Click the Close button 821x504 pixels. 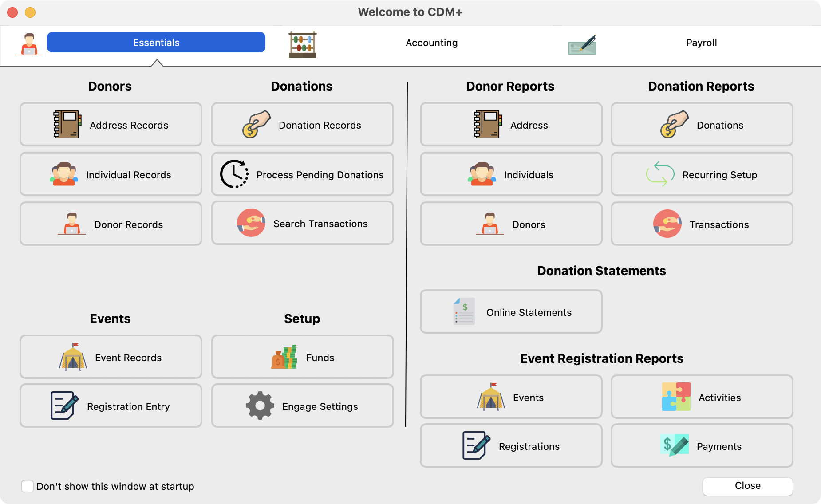pos(747,486)
